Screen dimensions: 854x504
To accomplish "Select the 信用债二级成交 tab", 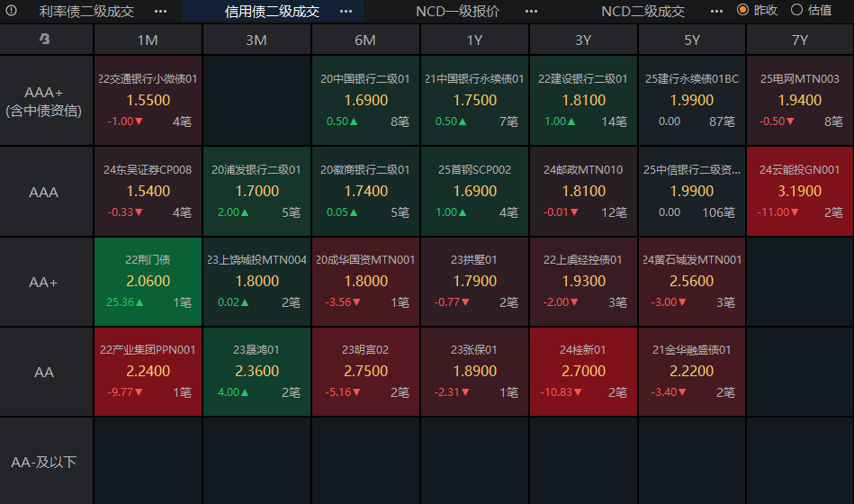I will (272, 12).
